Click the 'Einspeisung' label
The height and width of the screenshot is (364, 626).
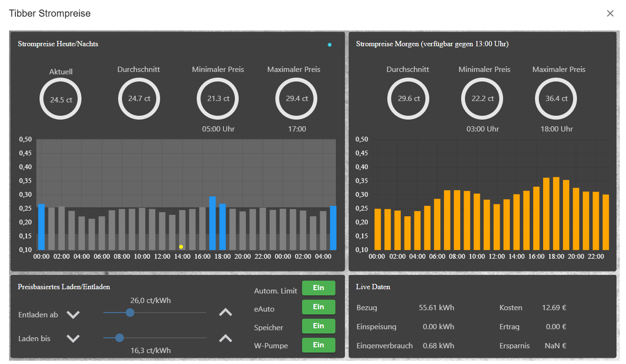tap(376, 327)
